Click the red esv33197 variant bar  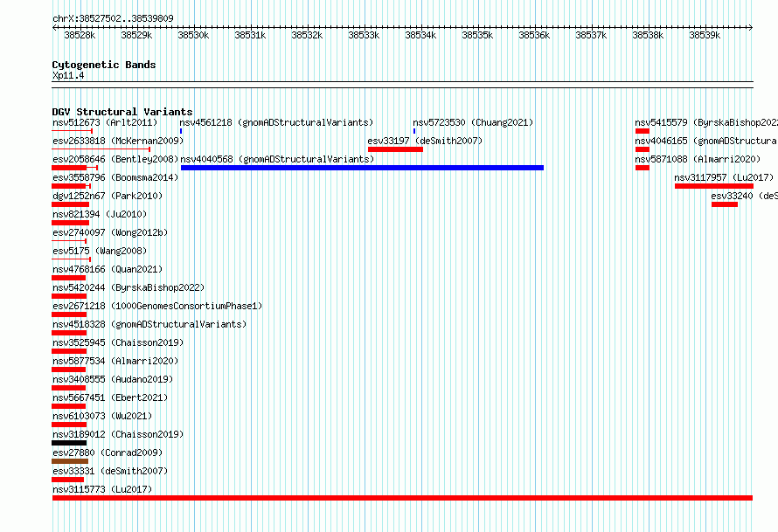[395, 149]
